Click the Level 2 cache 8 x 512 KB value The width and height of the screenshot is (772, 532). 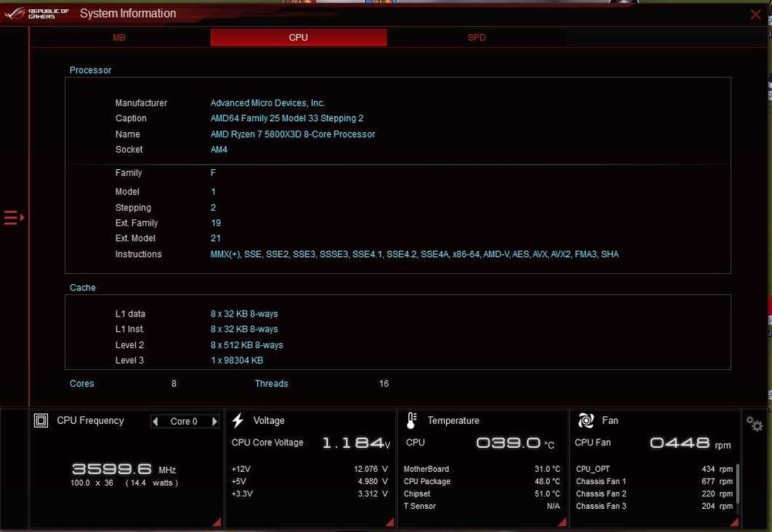[247, 345]
